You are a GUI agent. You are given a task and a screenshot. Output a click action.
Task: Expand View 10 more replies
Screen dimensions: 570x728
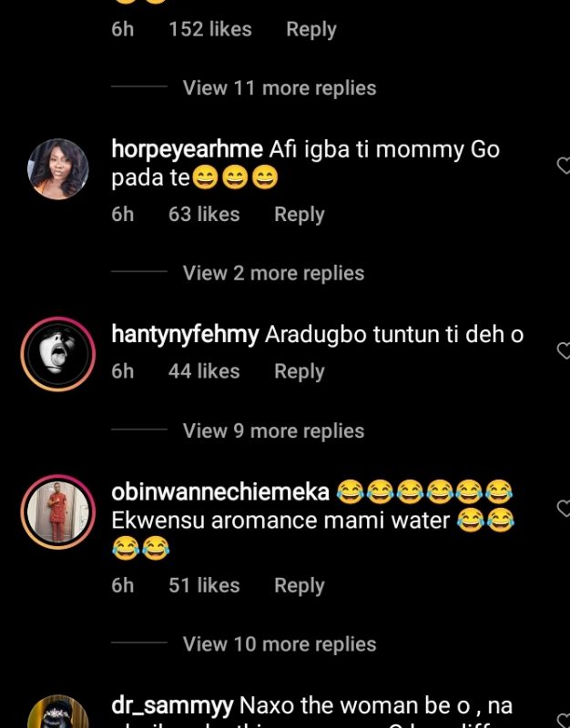click(279, 644)
